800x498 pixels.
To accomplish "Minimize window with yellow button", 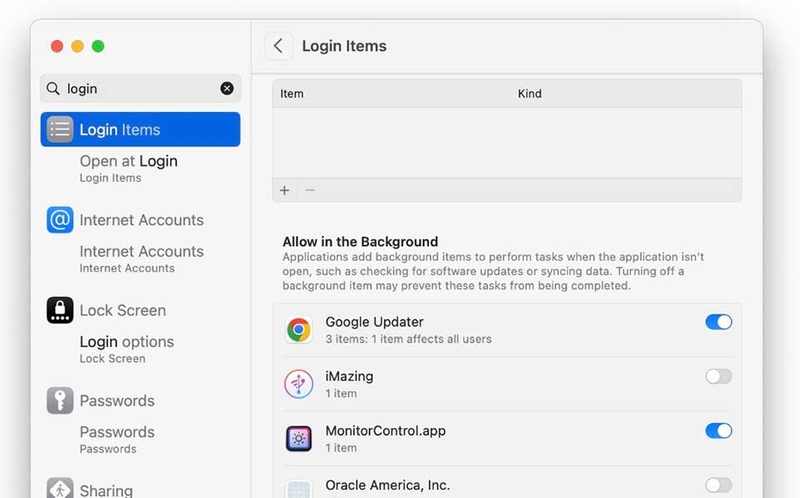I will (x=78, y=46).
